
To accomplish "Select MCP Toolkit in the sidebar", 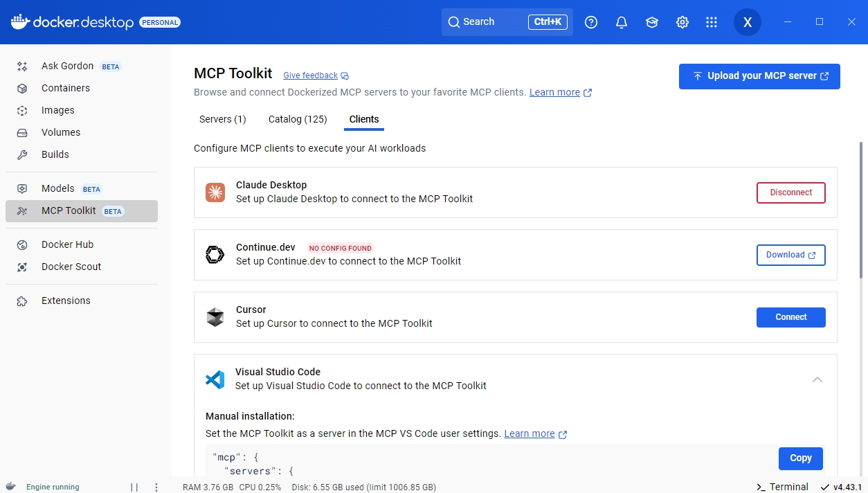I will click(x=81, y=211).
